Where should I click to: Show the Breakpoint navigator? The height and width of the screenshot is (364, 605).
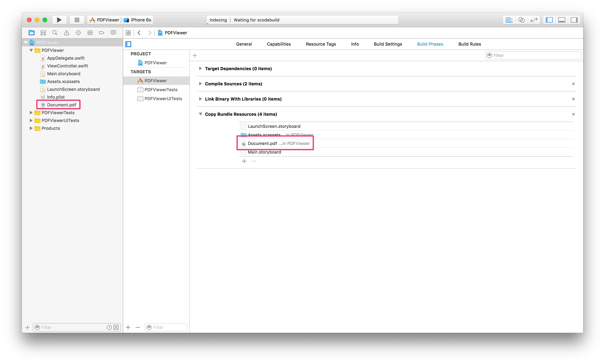point(102,33)
